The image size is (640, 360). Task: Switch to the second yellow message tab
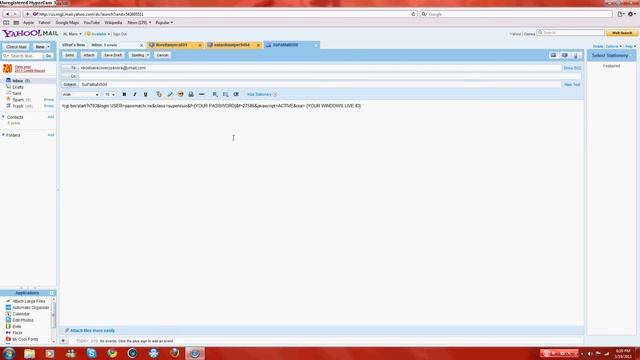pos(233,45)
